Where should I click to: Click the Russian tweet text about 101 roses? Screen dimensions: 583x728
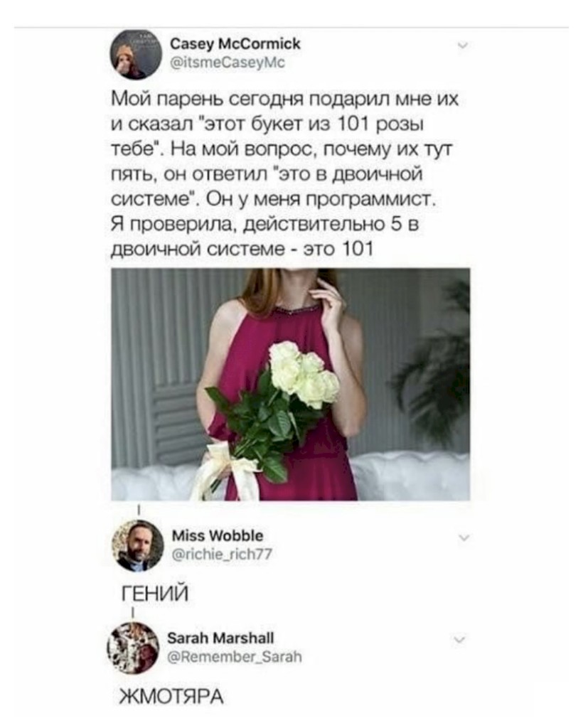click(284, 174)
